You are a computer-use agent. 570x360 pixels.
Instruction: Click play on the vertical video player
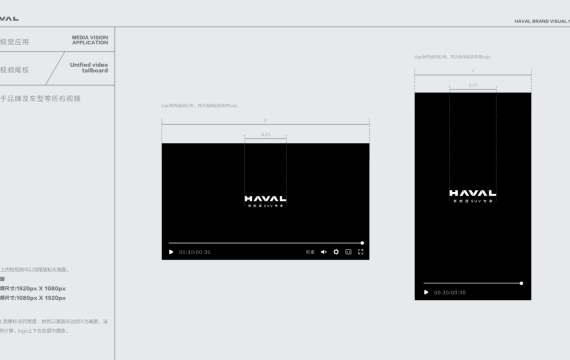(426, 292)
